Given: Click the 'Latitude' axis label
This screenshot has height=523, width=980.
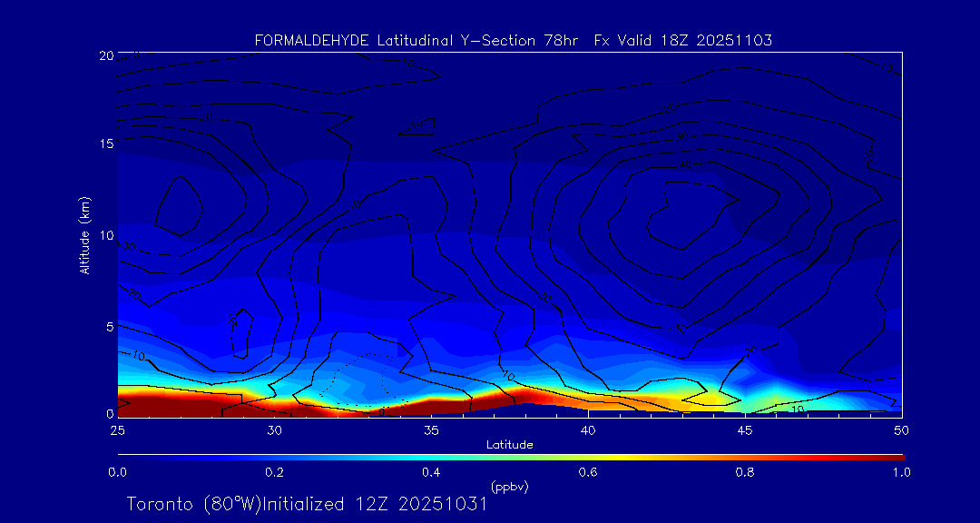Looking at the screenshot, I should pyautogui.click(x=509, y=446).
